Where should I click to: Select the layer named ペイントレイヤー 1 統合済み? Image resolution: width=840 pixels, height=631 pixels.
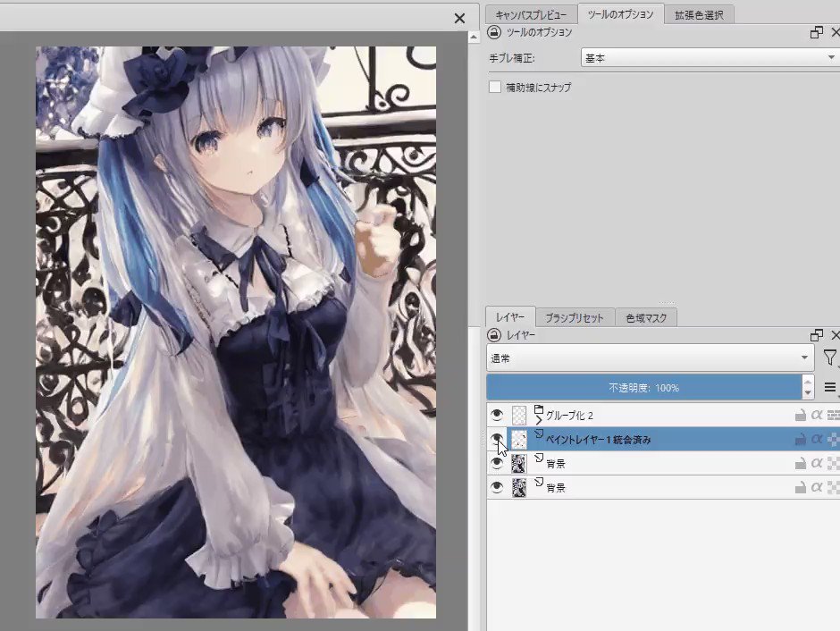click(598, 440)
